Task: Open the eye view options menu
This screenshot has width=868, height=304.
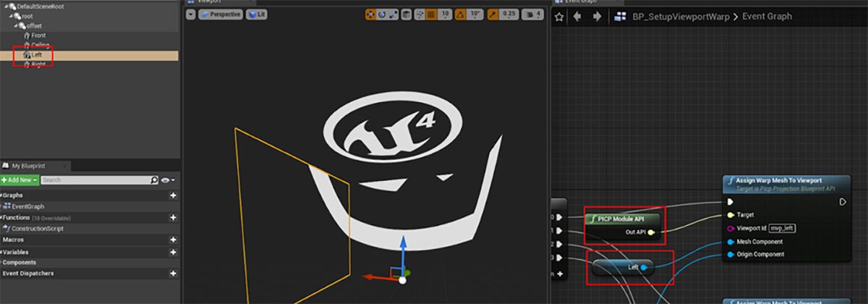Action: pyautogui.click(x=169, y=180)
